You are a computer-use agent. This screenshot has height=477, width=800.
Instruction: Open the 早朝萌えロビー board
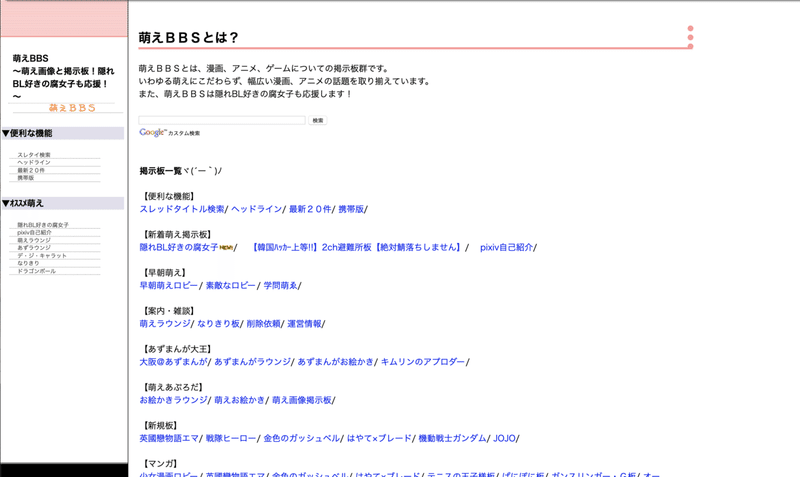[168, 286]
